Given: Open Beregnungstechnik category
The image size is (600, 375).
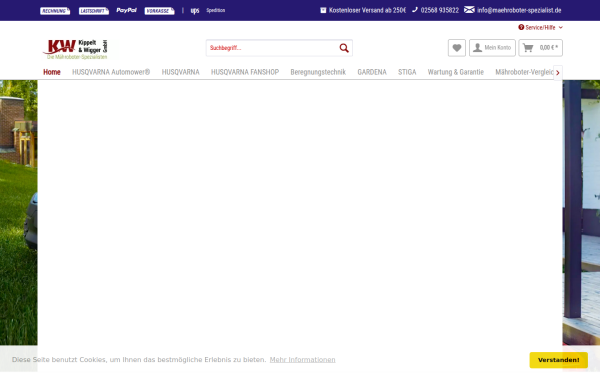Looking at the screenshot, I should coord(318,72).
